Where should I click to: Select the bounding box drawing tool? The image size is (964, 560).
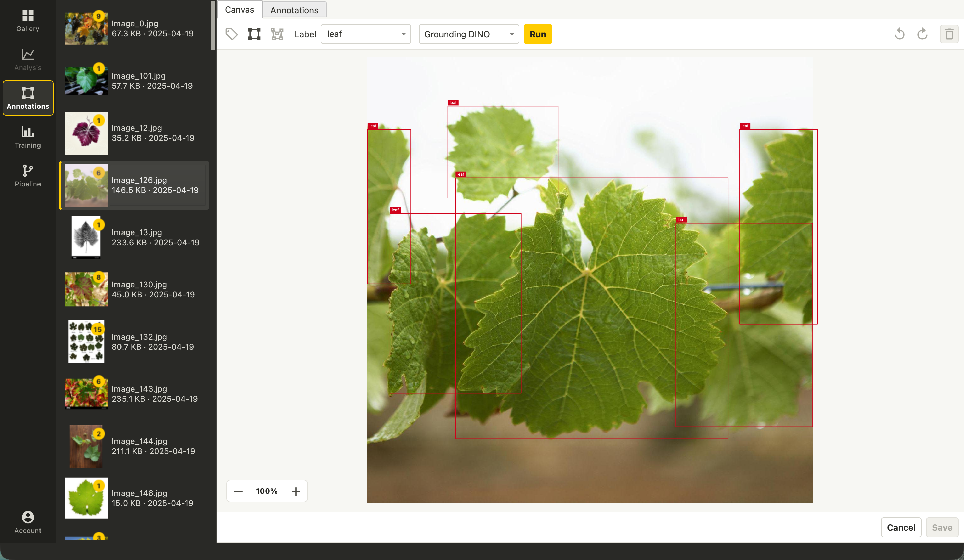coord(254,34)
